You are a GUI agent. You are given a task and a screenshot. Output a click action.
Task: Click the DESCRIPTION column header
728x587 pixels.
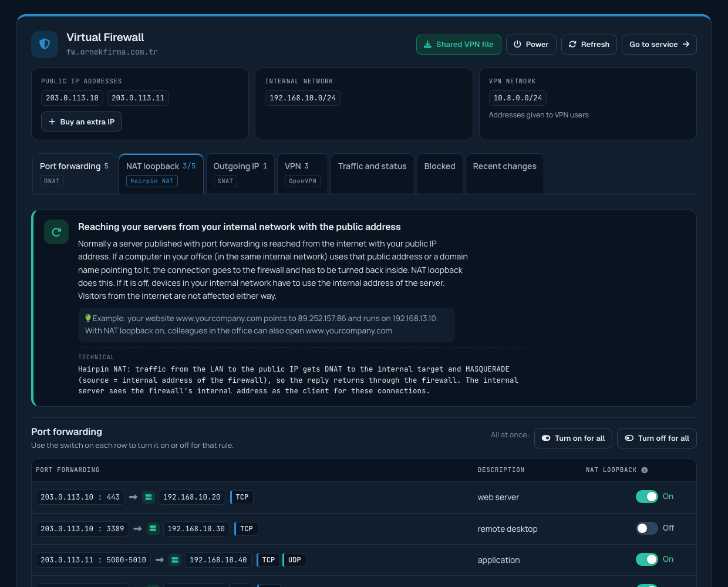[501, 470]
